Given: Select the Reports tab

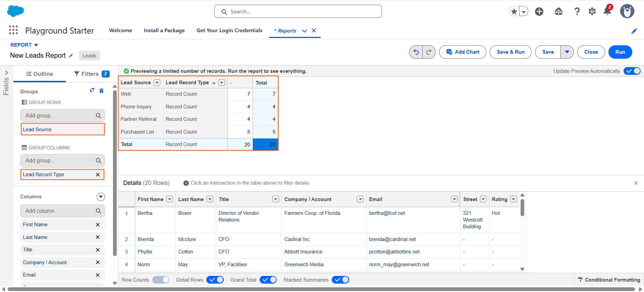Looking at the screenshot, I should (x=285, y=31).
